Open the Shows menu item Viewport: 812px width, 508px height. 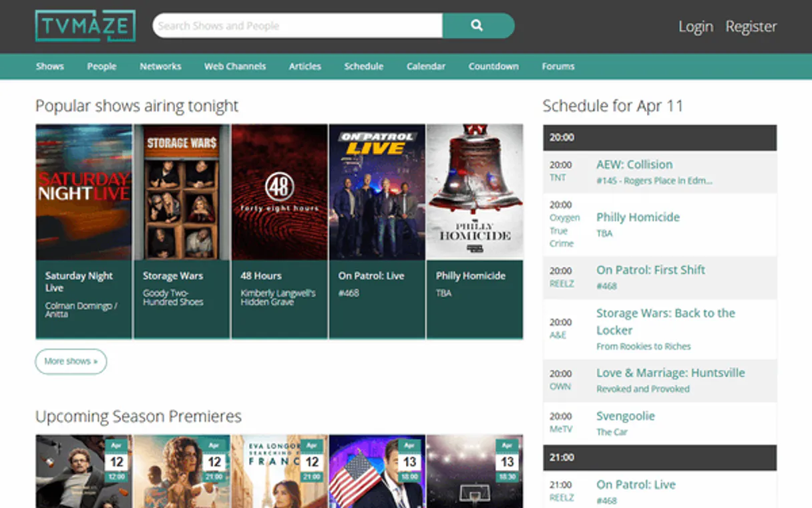coord(49,66)
